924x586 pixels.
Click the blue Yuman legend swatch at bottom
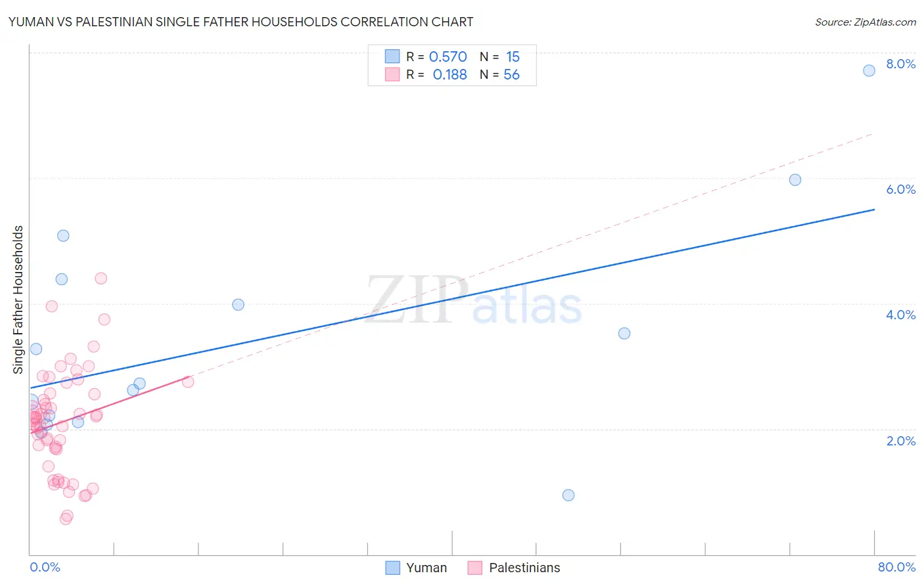click(392, 568)
